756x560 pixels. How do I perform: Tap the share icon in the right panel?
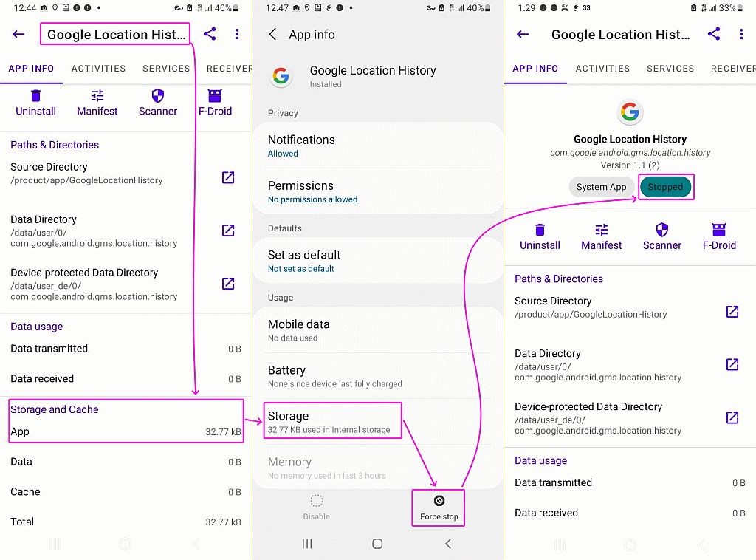point(714,34)
